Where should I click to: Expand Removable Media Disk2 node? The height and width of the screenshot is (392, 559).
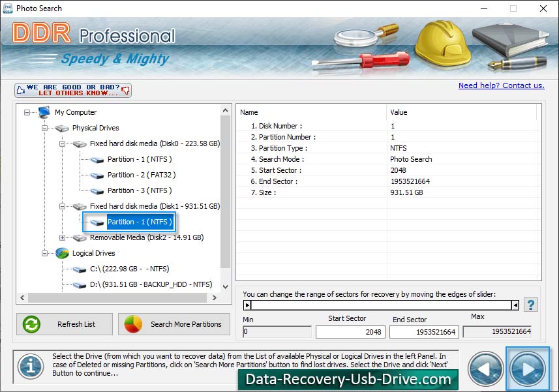click(x=62, y=237)
